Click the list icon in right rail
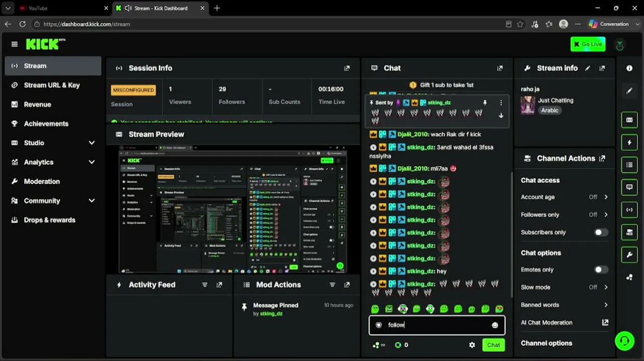The width and height of the screenshot is (644, 361). [x=629, y=165]
